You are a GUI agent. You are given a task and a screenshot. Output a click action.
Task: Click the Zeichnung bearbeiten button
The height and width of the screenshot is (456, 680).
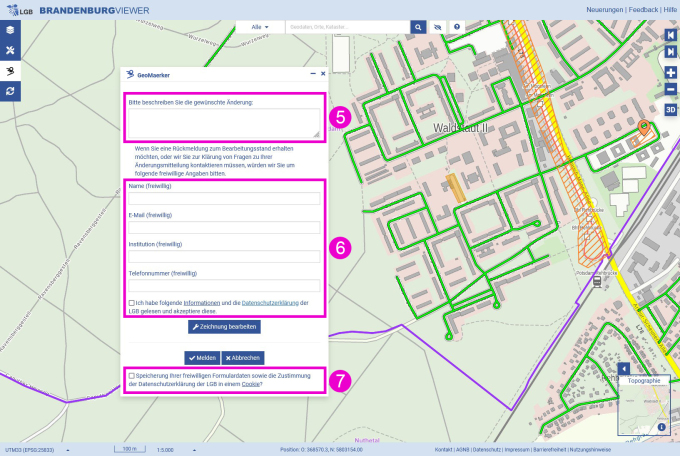point(224,327)
